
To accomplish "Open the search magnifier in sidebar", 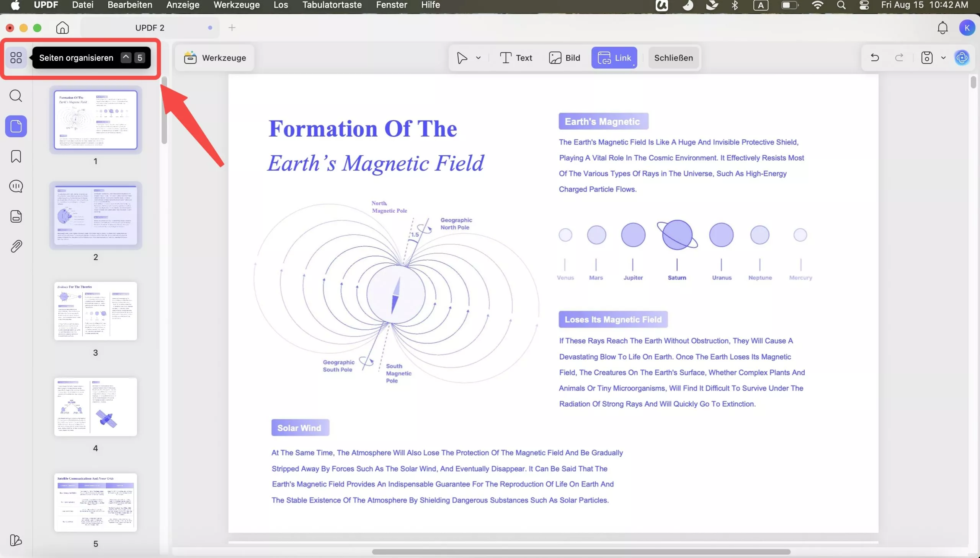I will [x=16, y=96].
